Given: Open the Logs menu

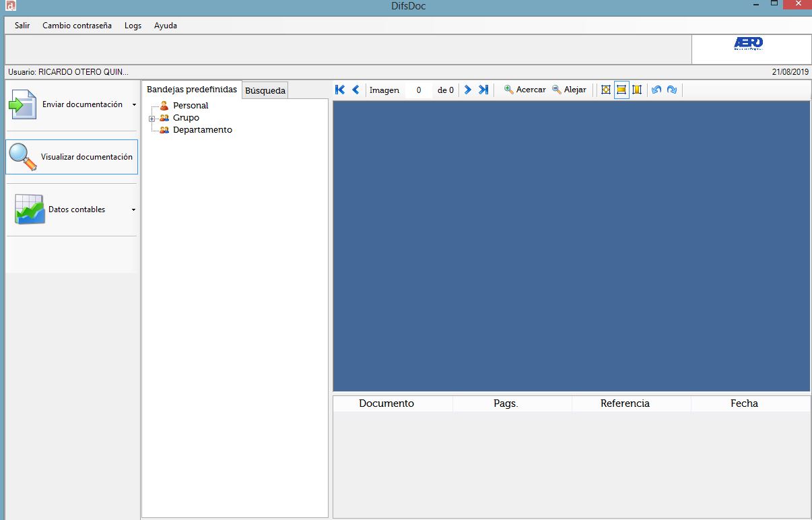Looking at the screenshot, I should click(x=133, y=26).
